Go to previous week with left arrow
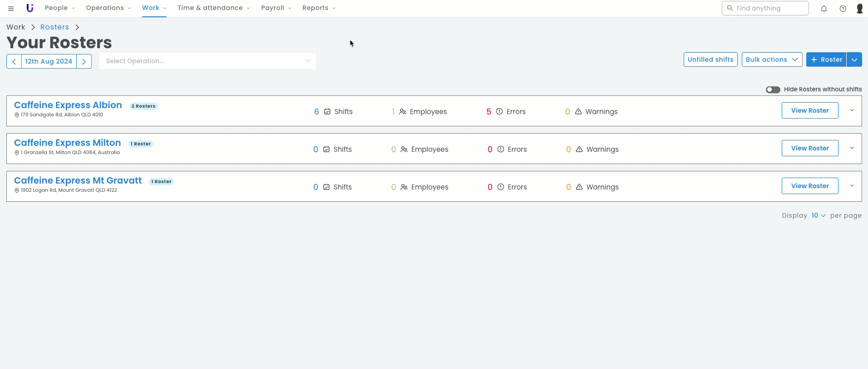The width and height of the screenshot is (868, 369). 14,61
